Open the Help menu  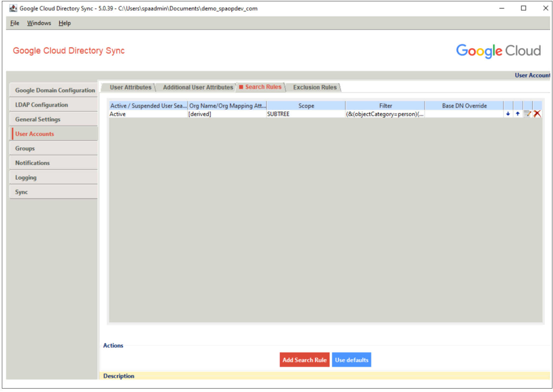coord(65,23)
